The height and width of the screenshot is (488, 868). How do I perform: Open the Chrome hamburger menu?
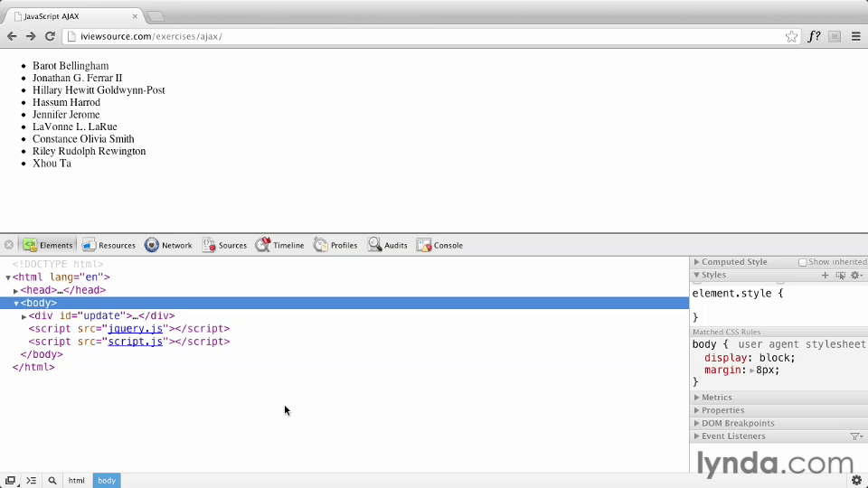pos(856,36)
